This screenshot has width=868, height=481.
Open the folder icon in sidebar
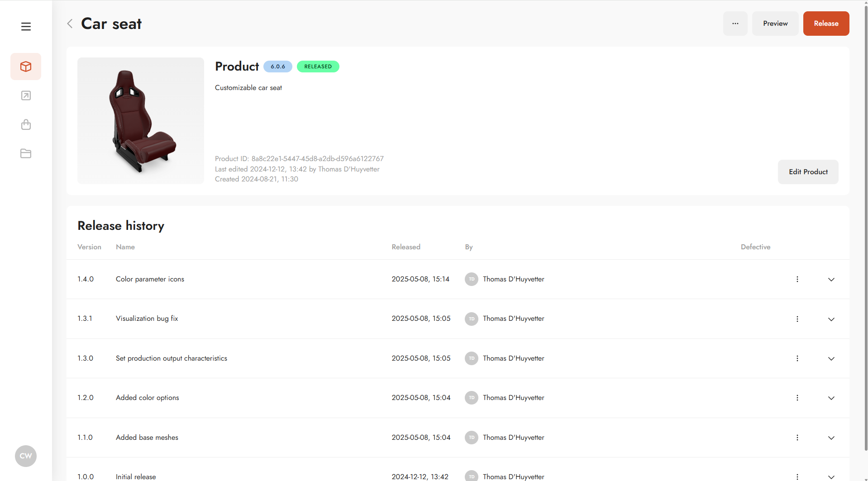point(26,153)
